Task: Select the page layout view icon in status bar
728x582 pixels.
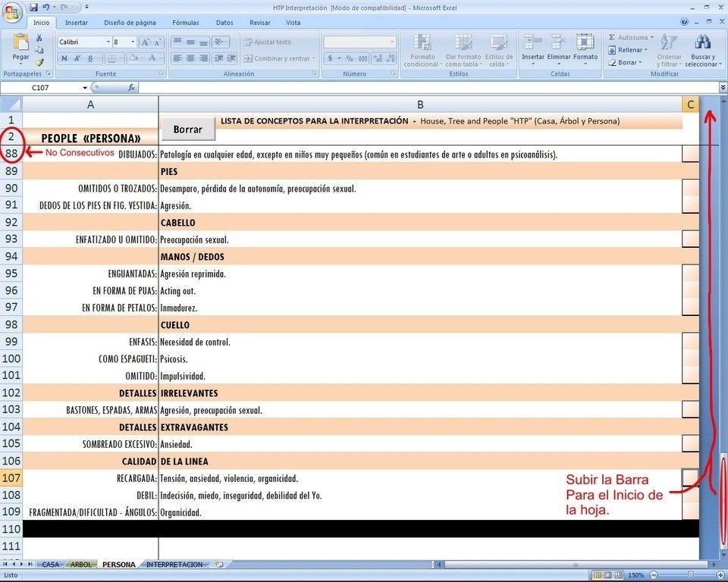Action: (x=610, y=575)
